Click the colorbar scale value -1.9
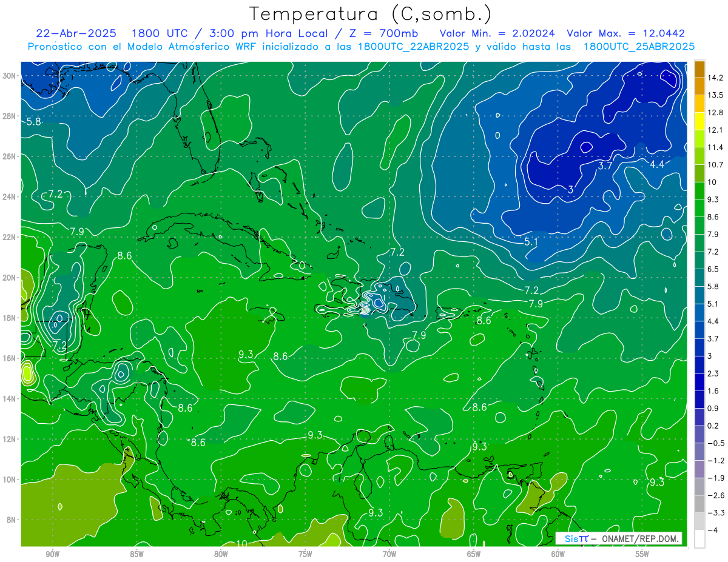This screenshot has width=728, height=562. pos(715,478)
